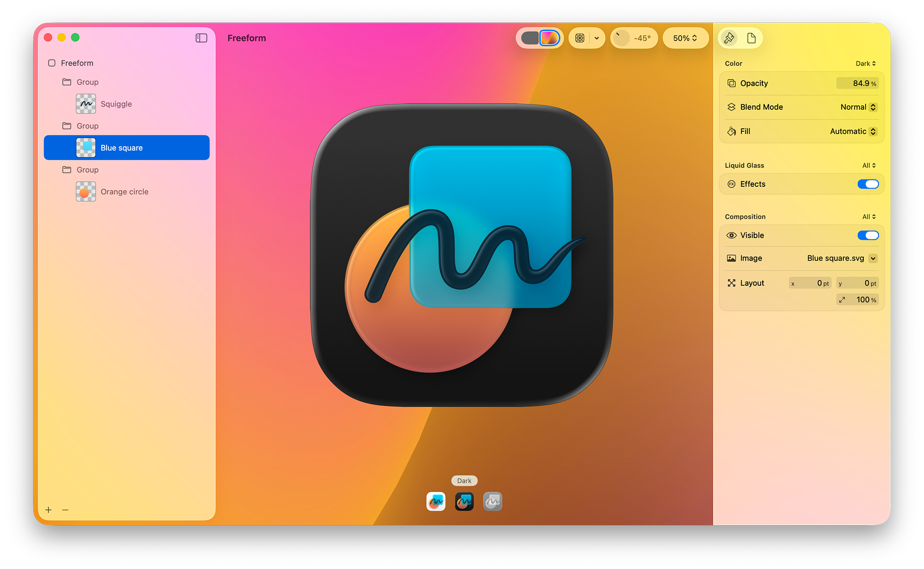Click the plus button to add a layer
Image resolution: width=924 pixels, height=569 pixels.
tap(49, 510)
